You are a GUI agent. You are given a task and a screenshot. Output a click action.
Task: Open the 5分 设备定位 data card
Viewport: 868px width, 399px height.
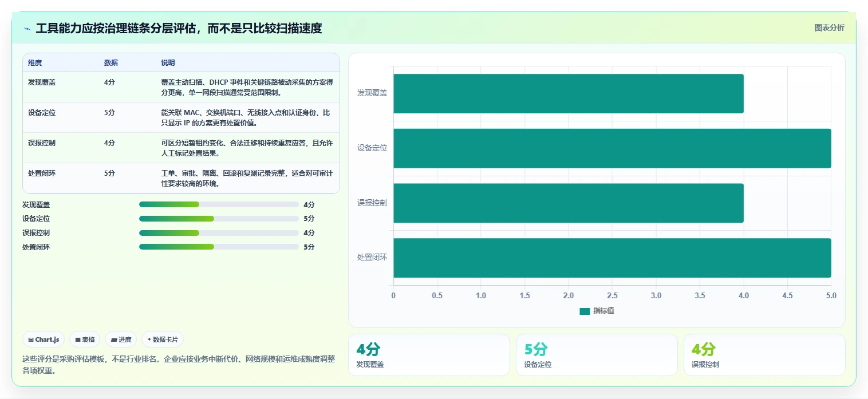[x=597, y=355]
